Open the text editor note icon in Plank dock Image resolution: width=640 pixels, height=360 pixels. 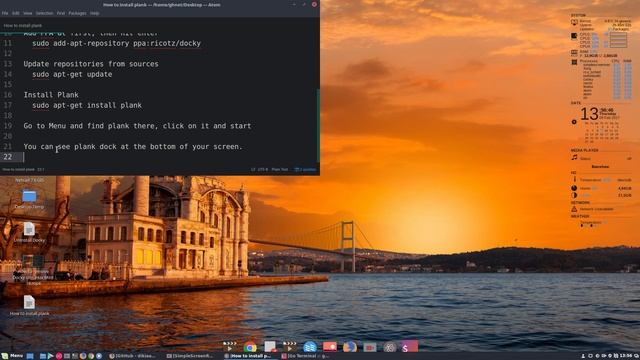[x=270, y=347]
